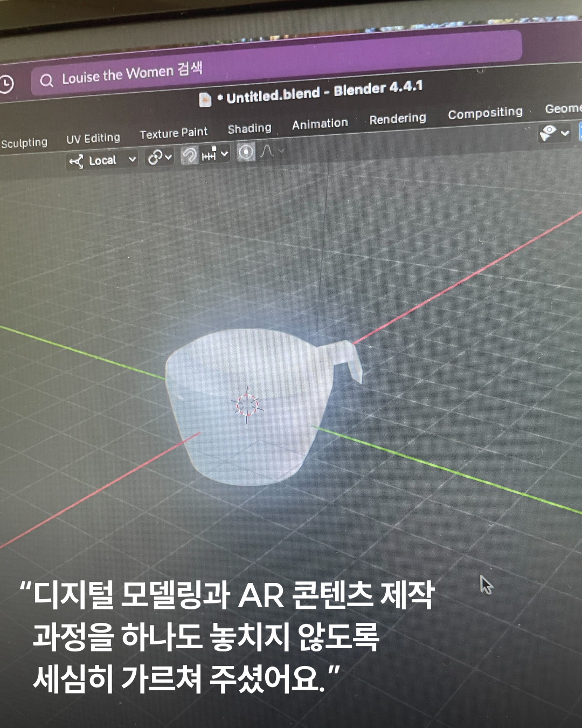
Task: Click the history clock icon beside the search bar
Action: tap(5, 84)
